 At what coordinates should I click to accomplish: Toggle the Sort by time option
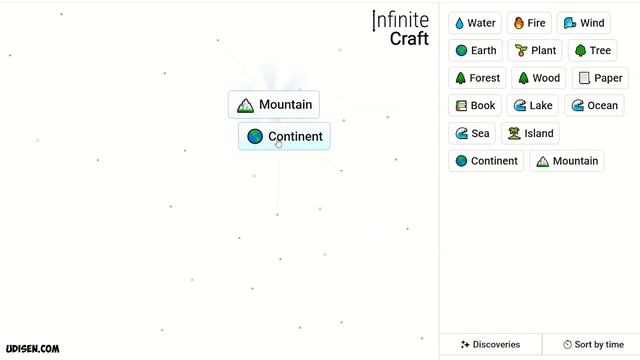[591, 344]
